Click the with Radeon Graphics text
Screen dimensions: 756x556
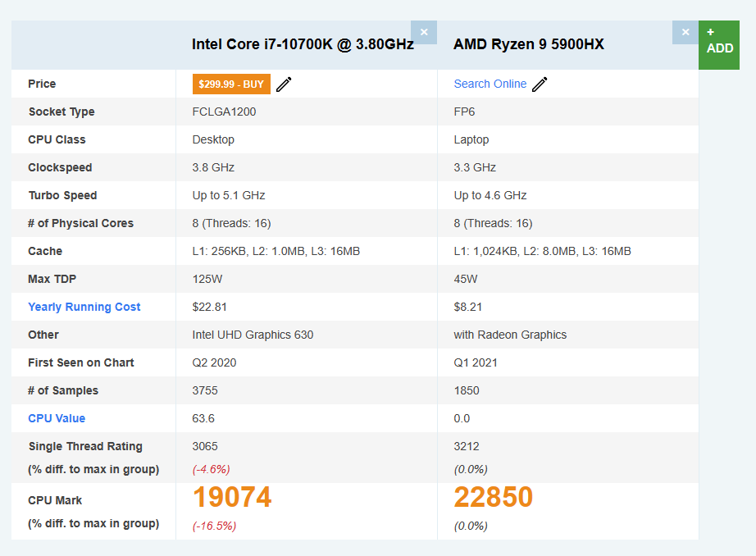click(x=510, y=335)
